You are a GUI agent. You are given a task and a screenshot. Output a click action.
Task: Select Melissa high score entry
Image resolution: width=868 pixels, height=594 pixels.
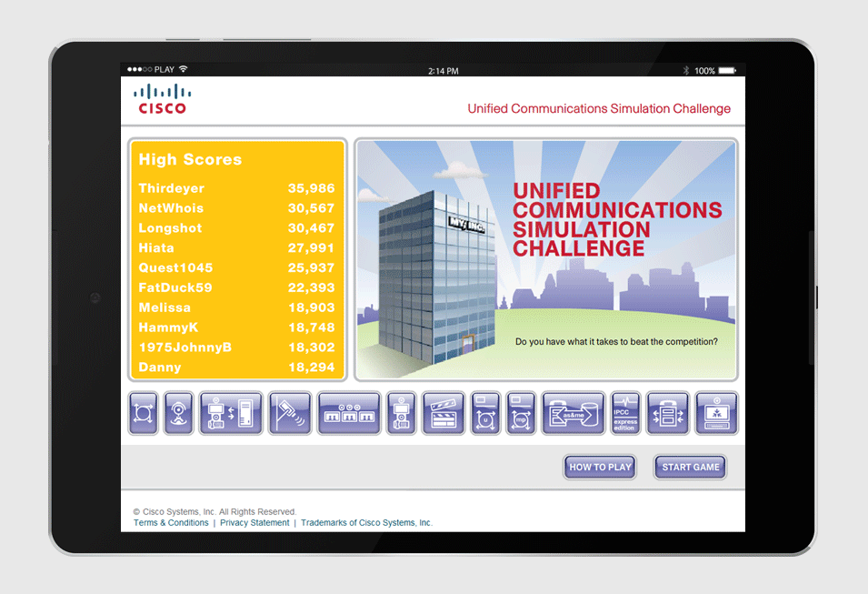coord(237,307)
